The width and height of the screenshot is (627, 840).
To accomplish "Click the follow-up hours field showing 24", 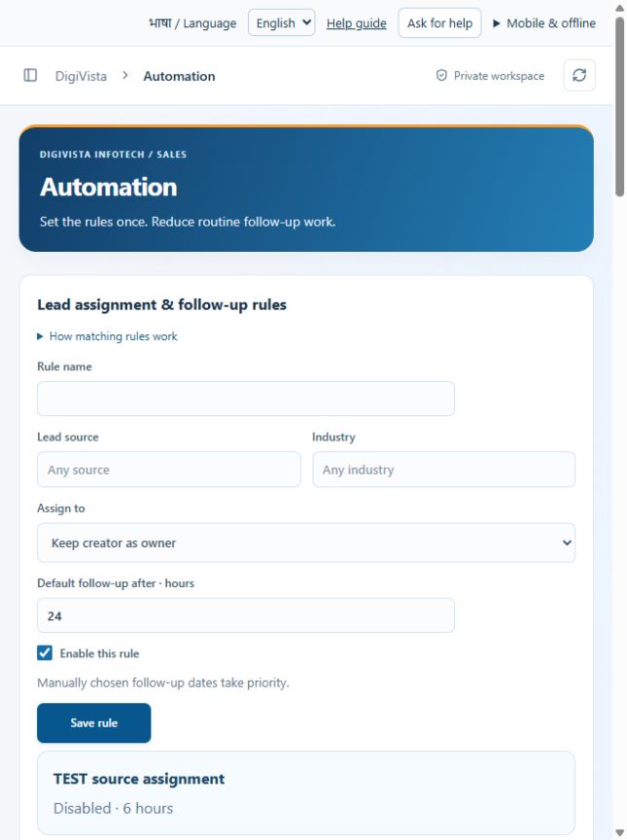I will tap(246, 615).
